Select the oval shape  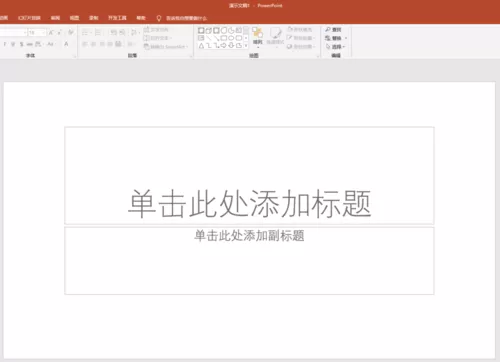pyautogui.click(x=231, y=38)
